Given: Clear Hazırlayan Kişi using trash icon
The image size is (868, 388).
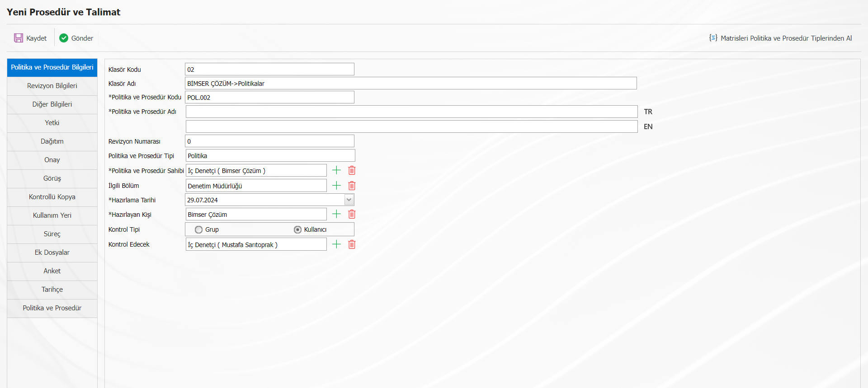Looking at the screenshot, I should [x=352, y=214].
